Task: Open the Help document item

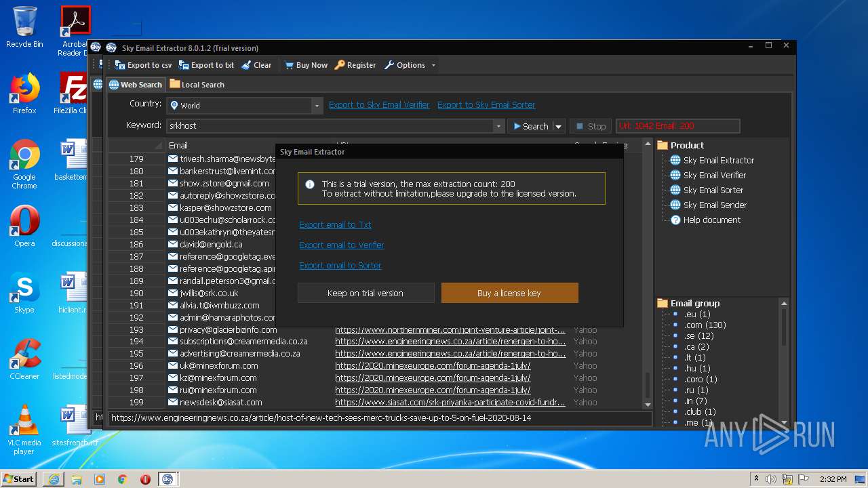Action: 705,220
